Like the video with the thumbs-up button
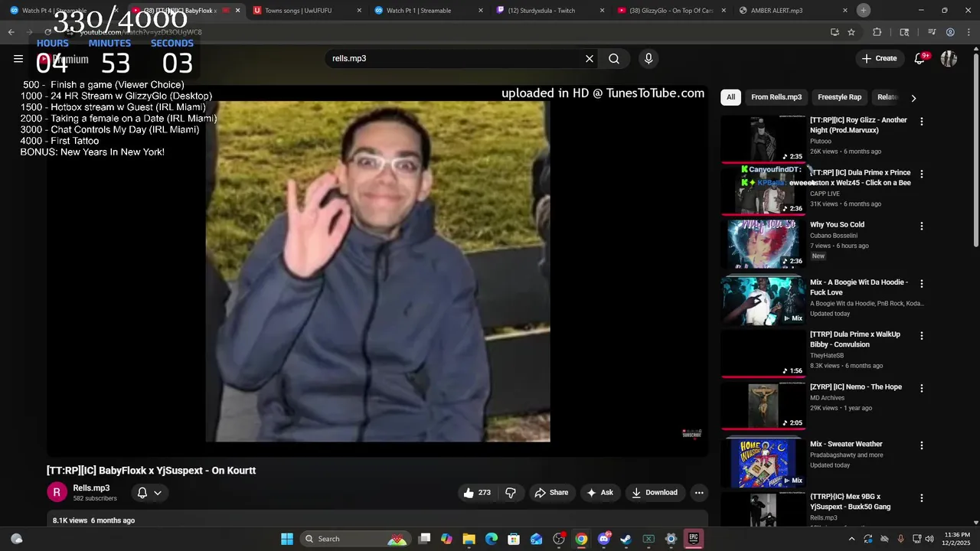 coord(475,493)
